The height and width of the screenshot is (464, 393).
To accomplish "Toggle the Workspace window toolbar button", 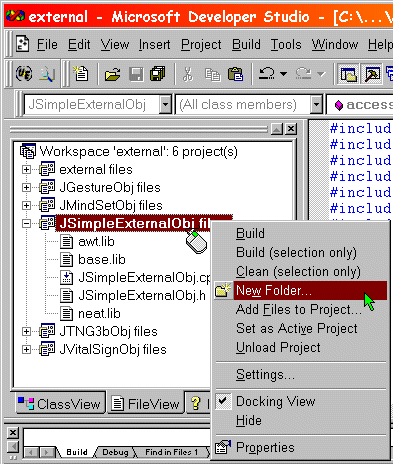I will point(348,74).
